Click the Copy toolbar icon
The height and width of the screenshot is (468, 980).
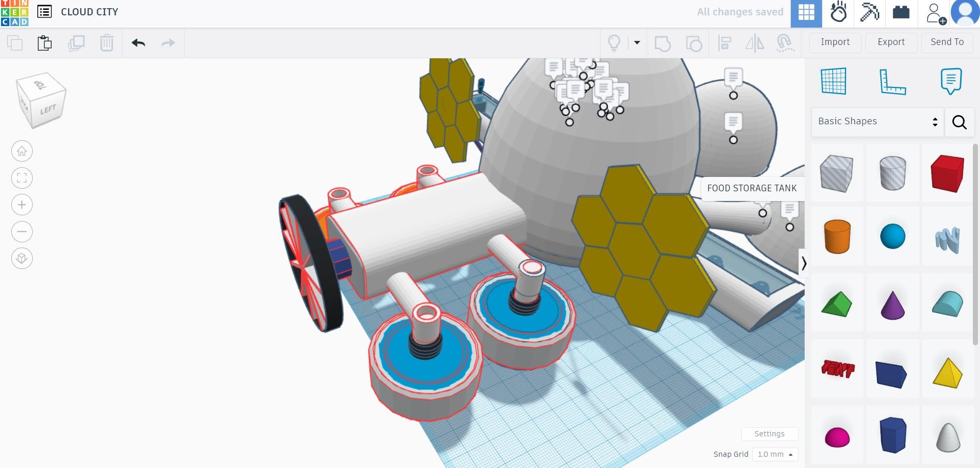(15, 43)
